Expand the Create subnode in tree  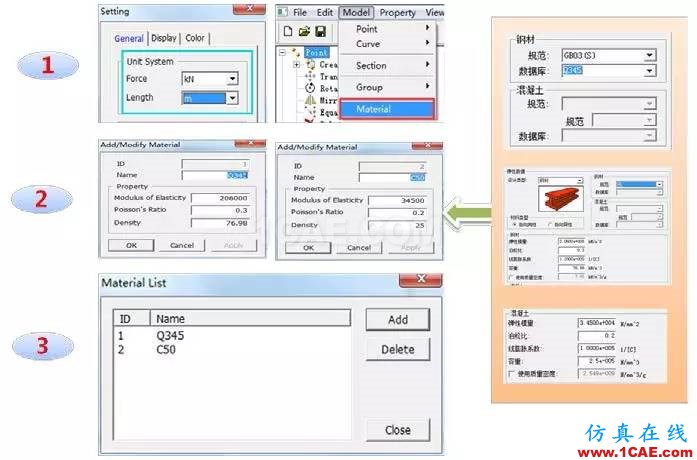tap(296, 65)
